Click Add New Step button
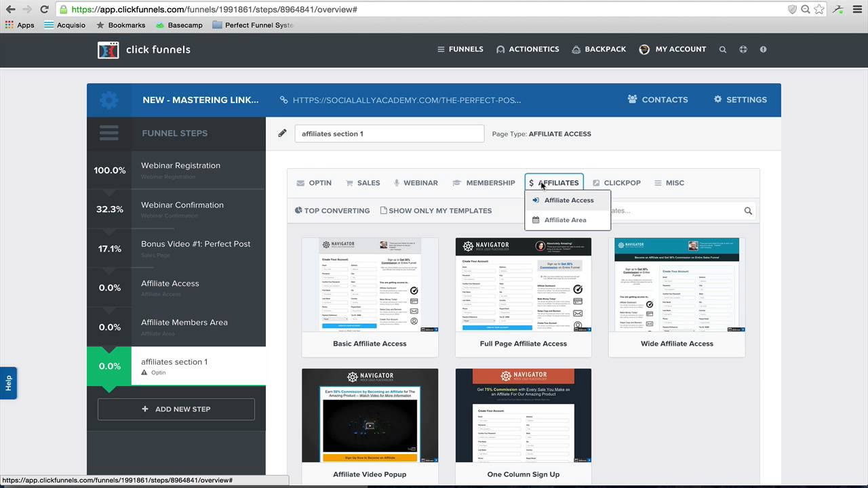This screenshot has width=868, height=488. pyautogui.click(x=176, y=409)
